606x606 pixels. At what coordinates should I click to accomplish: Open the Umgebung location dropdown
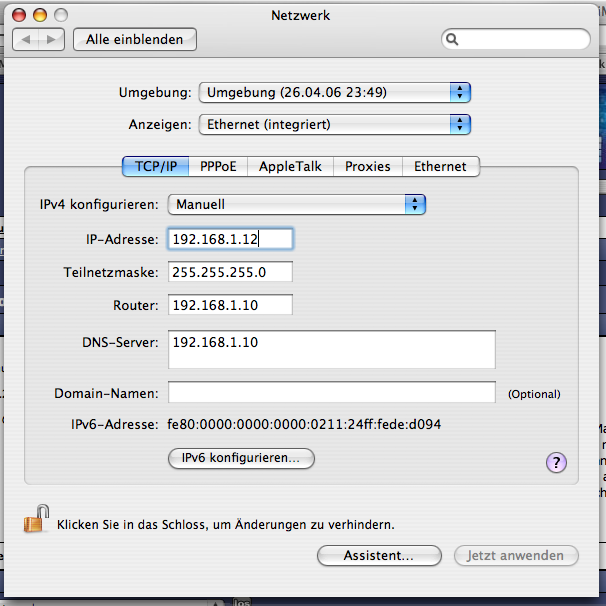[x=335, y=92]
